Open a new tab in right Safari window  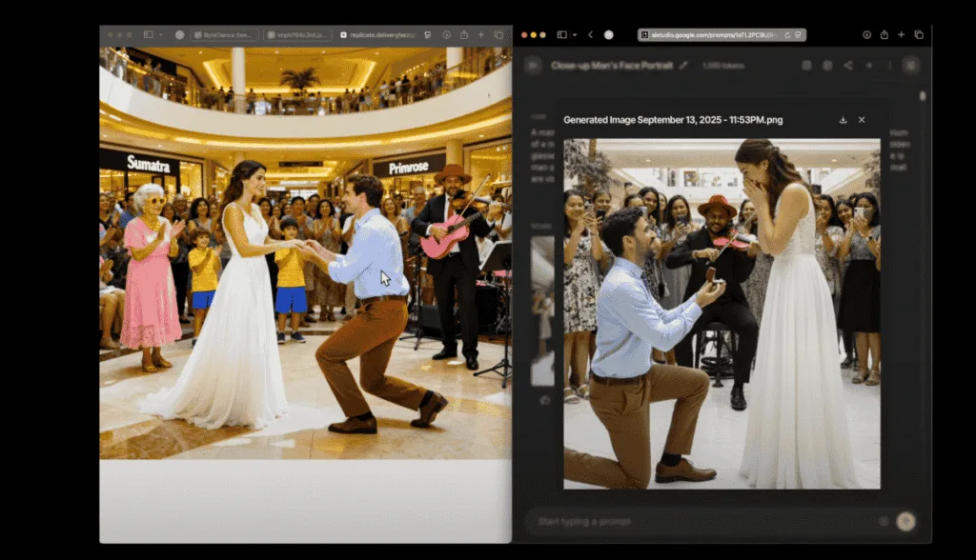tap(901, 34)
